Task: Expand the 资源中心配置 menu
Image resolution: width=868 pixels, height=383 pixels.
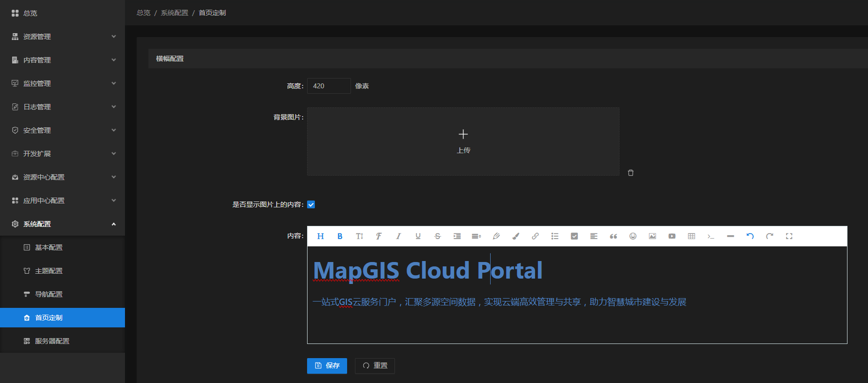Action: [x=62, y=177]
